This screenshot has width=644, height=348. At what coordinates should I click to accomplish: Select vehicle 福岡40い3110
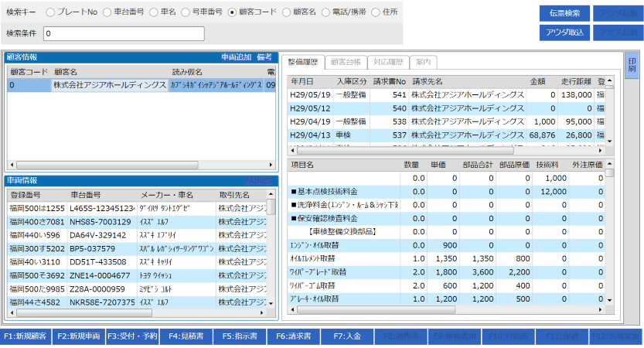pos(137,261)
